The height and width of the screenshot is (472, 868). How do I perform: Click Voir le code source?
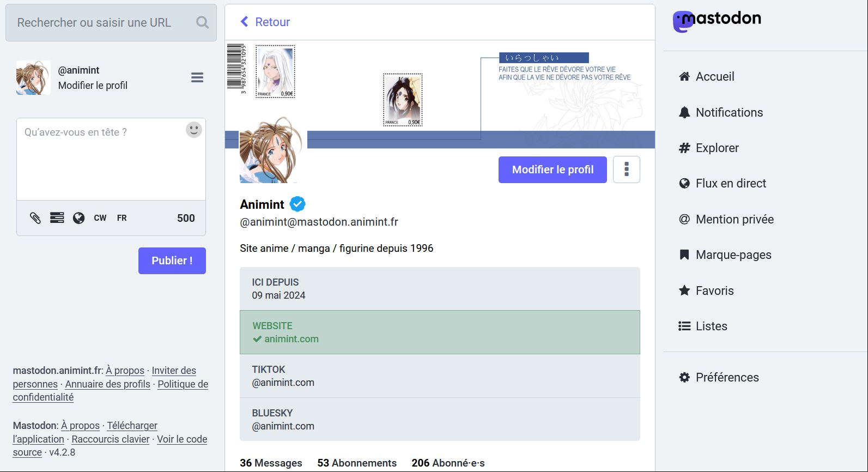click(110, 446)
